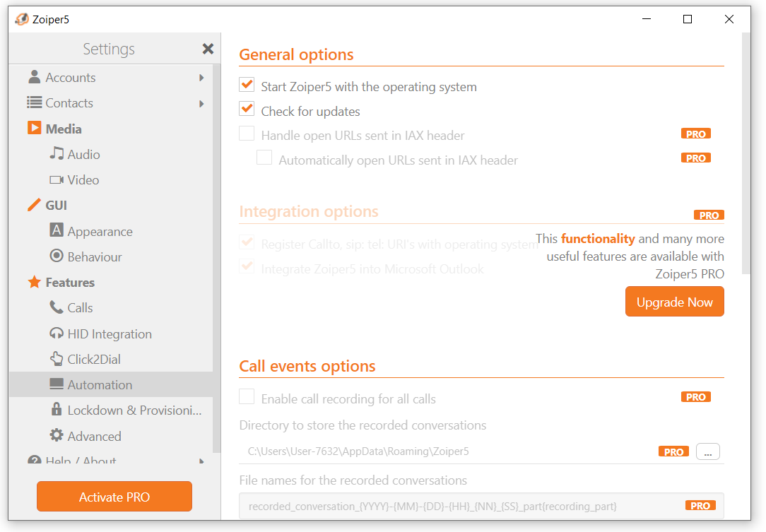Image resolution: width=766 pixels, height=532 pixels.
Task: Expand the Accounts section
Action: tap(201, 77)
